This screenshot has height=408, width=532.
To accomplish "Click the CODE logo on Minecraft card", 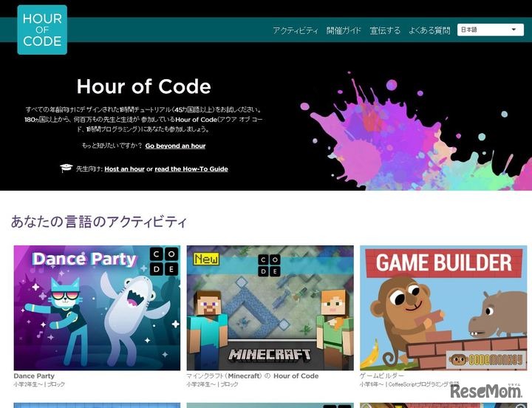I will [x=269, y=265].
